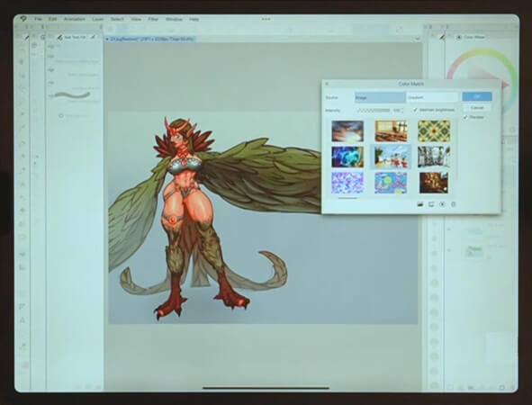Screen dimensions: 532x405
Task: Click the circle icon below thumbnails
Action: 442,204
